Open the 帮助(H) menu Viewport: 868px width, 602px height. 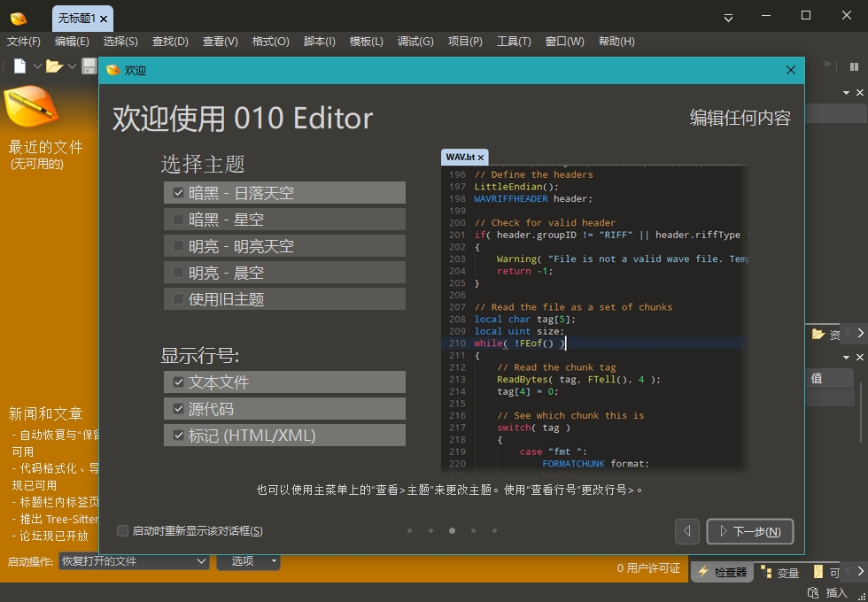[616, 42]
